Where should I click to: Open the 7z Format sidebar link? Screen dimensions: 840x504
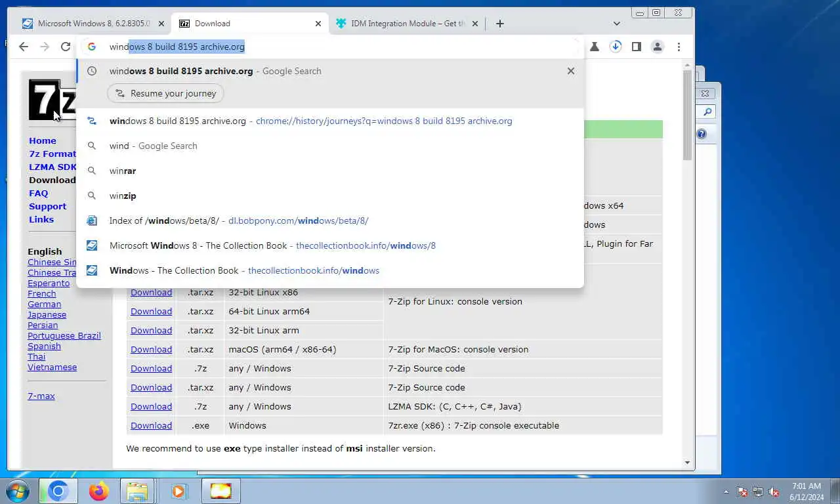click(52, 154)
